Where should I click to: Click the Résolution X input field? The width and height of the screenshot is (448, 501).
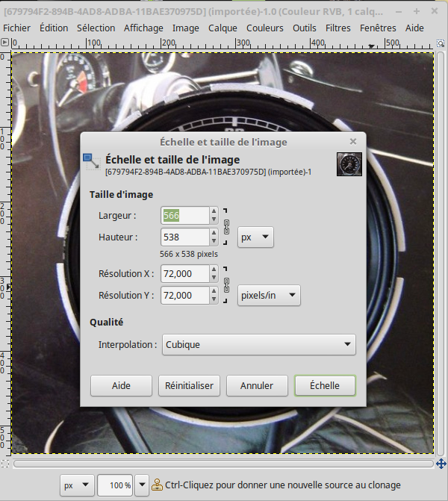pos(185,273)
